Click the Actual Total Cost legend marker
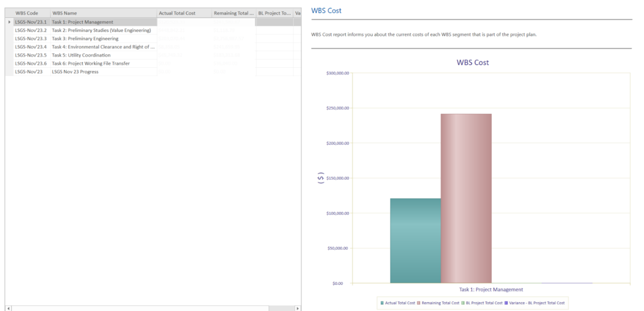Screen dimensions: 644x311 click(382, 303)
